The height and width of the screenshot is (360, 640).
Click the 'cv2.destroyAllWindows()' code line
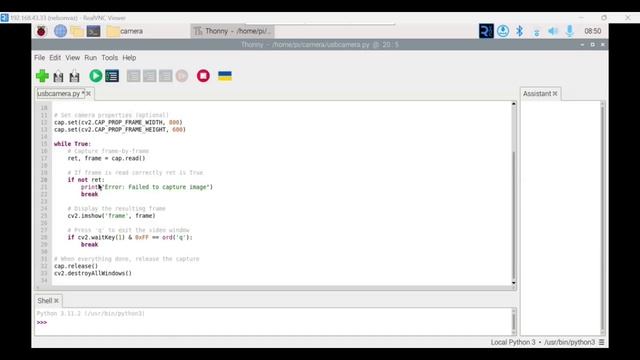(93, 273)
